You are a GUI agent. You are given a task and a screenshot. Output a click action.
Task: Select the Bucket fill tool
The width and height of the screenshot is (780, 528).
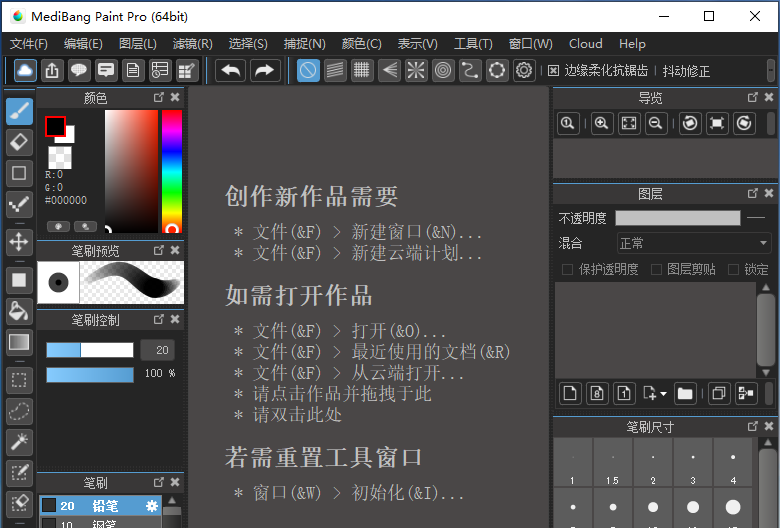(x=19, y=311)
